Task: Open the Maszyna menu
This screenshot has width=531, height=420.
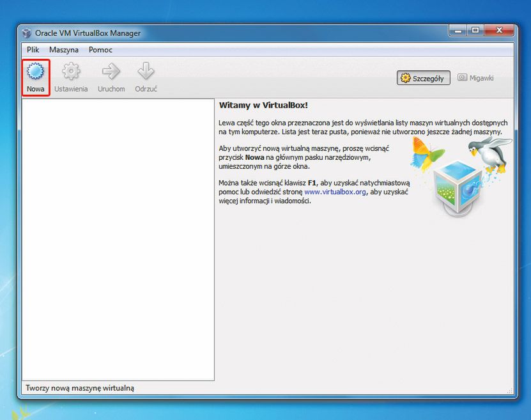Action: pos(64,50)
